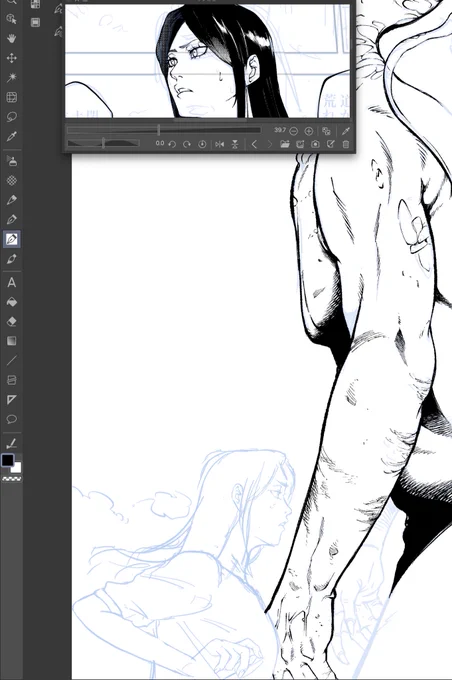Select the Balloon speech bubble tool
The height and width of the screenshot is (680, 452).
pos(12,419)
